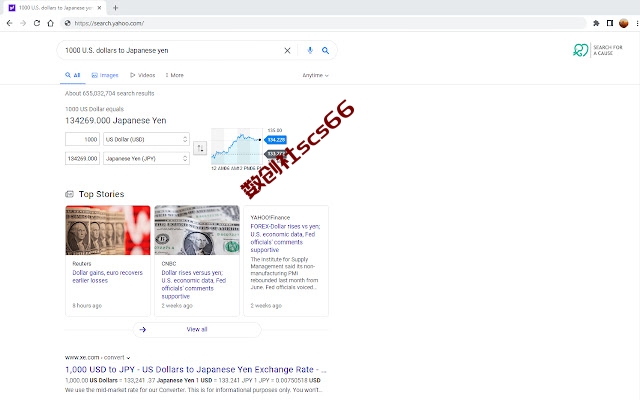The width and height of the screenshot is (640, 400).
Task: Open the More search options menu
Action: click(x=175, y=75)
